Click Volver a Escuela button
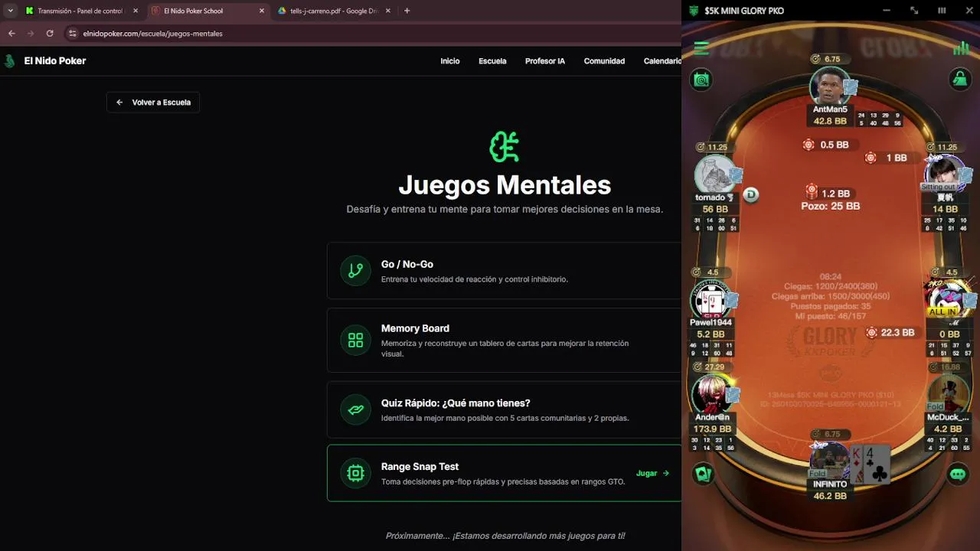980x551 pixels. [x=153, y=103]
